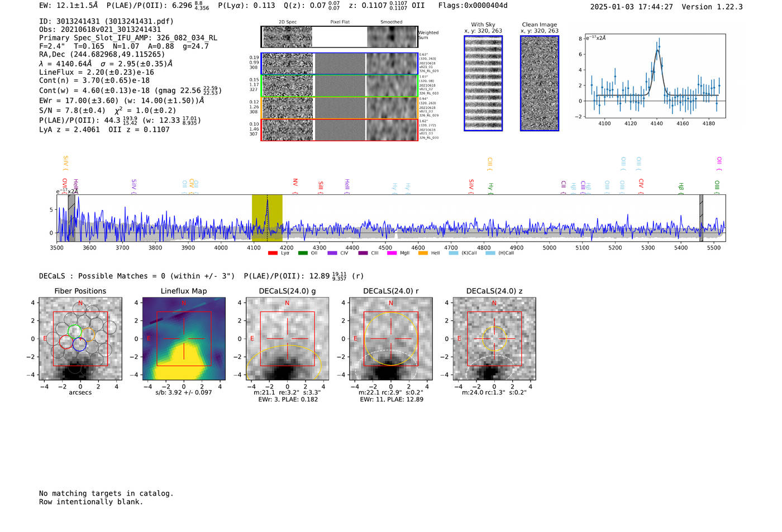The image size is (782, 532).
Task: Open the Fiber Positions cutout image
Action: (80, 339)
